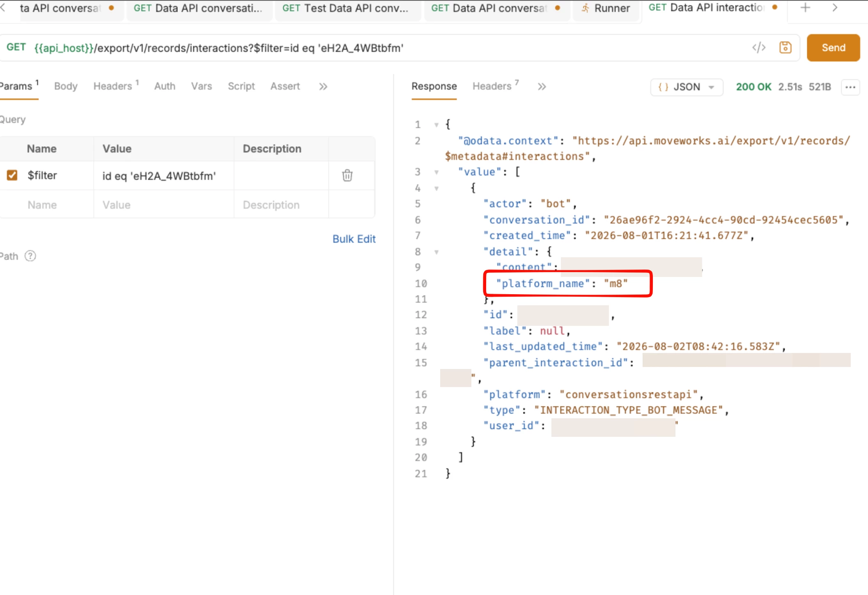This screenshot has width=868, height=595.
Task: Open the response Headers tab
Action: [495, 86]
